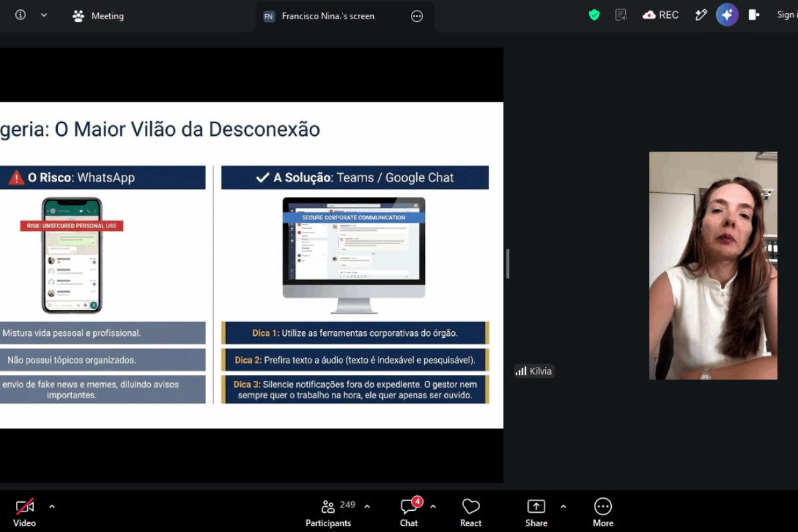Click the 'SECURE CORPORATE COMMUNICATION' banner
The width and height of the screenshot is (798, 532).
[x=354, y=217]
